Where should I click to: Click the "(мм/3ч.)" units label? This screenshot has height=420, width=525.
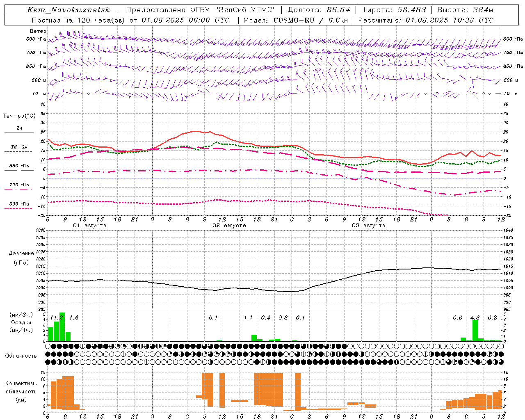tap(21, 315)
